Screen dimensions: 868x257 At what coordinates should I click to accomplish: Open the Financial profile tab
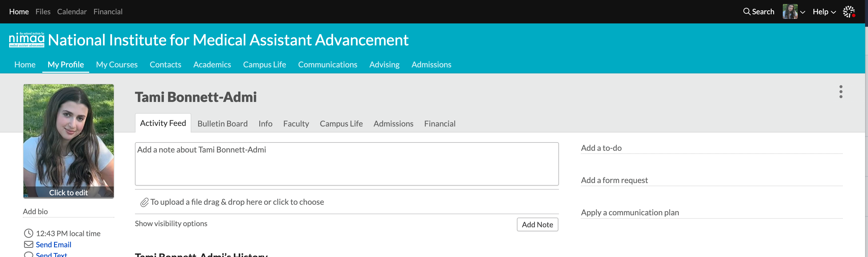click(x=439, y=124)
